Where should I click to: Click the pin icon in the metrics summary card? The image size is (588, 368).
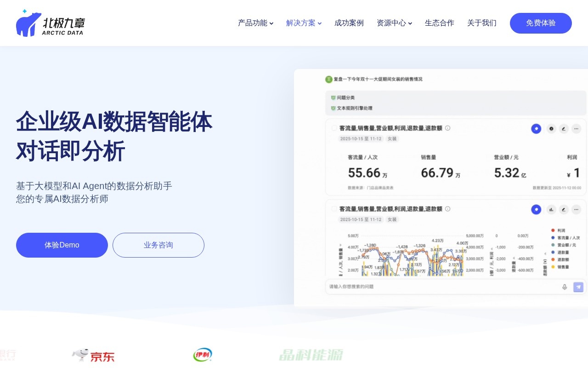(536, 129)
